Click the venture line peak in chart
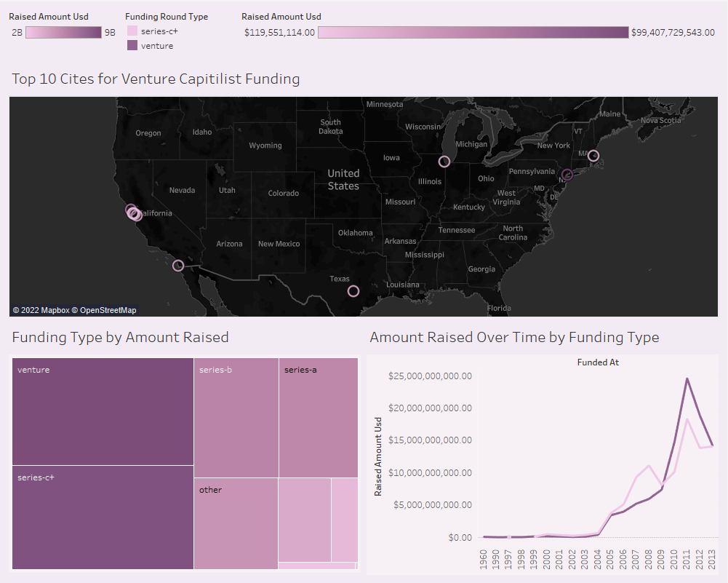This screenshot has width=728, height=583. 687,378
